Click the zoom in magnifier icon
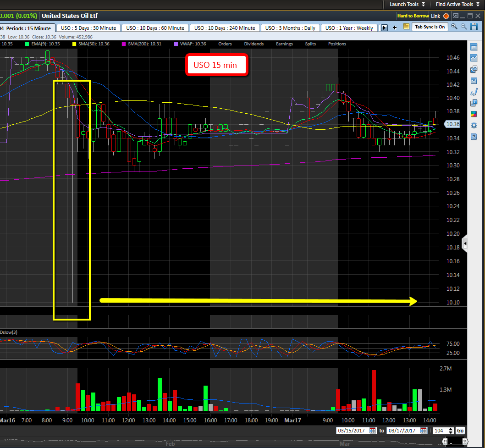 (x=454, y=27)
